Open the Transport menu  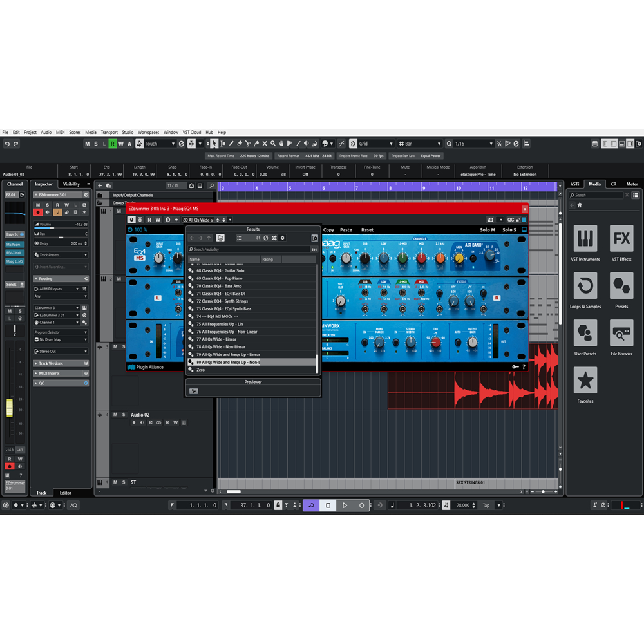pos(109,132)
